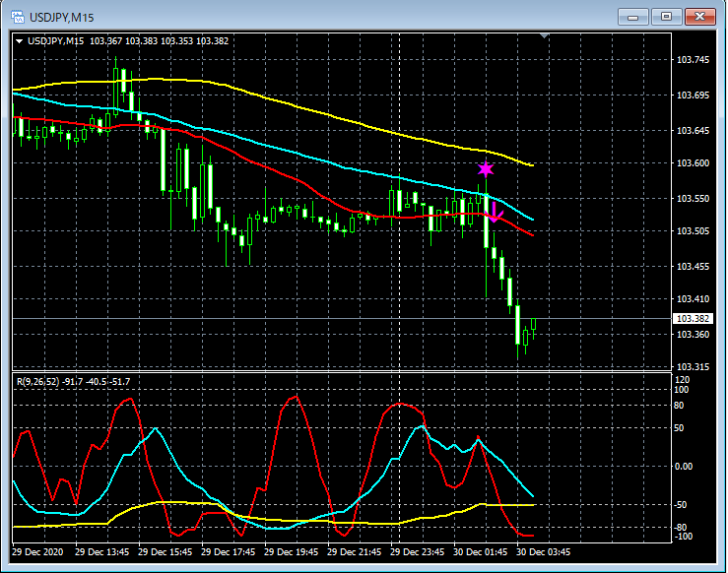728x573 pixels.
Task: Click the 30 Dec 01:45 time label
Action: tap(481, 552)
